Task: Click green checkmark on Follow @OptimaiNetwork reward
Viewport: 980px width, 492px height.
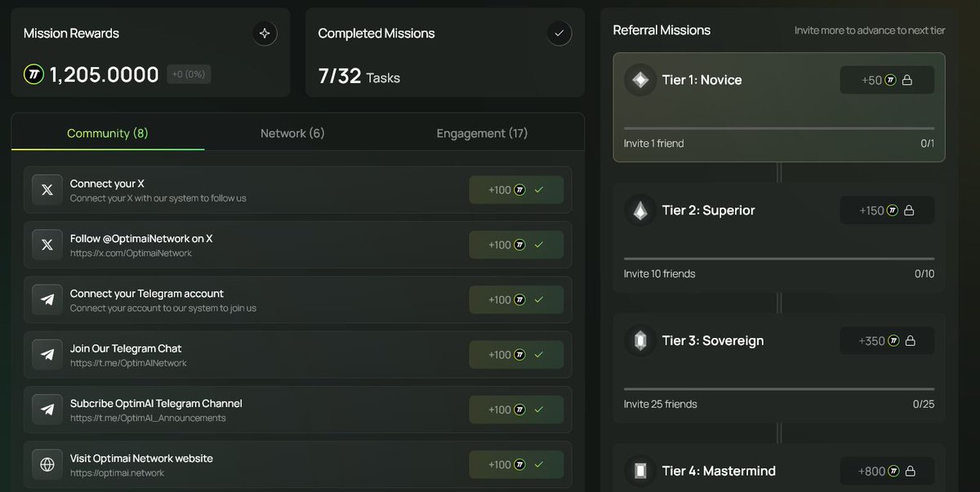Action: [x=539, y=245]
